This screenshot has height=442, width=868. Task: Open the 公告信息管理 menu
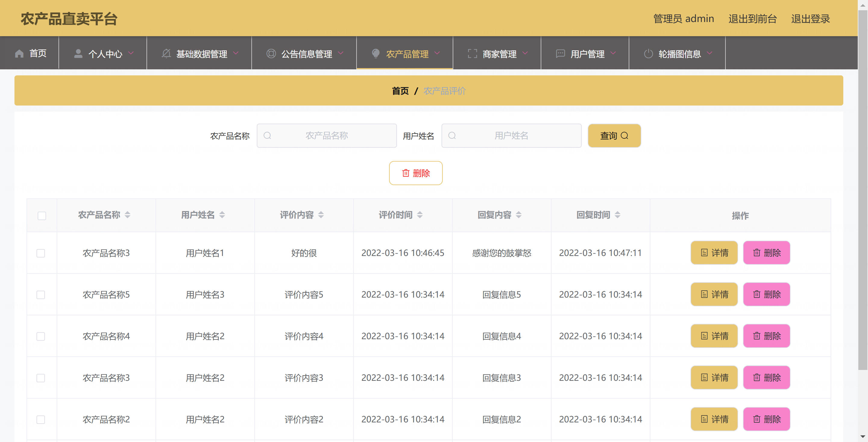pyautogui.click(x=304, y=53)
